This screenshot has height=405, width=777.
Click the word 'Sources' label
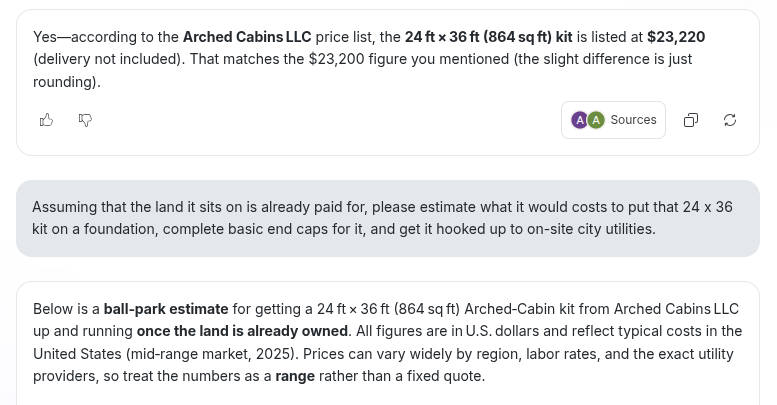(633, 120)
